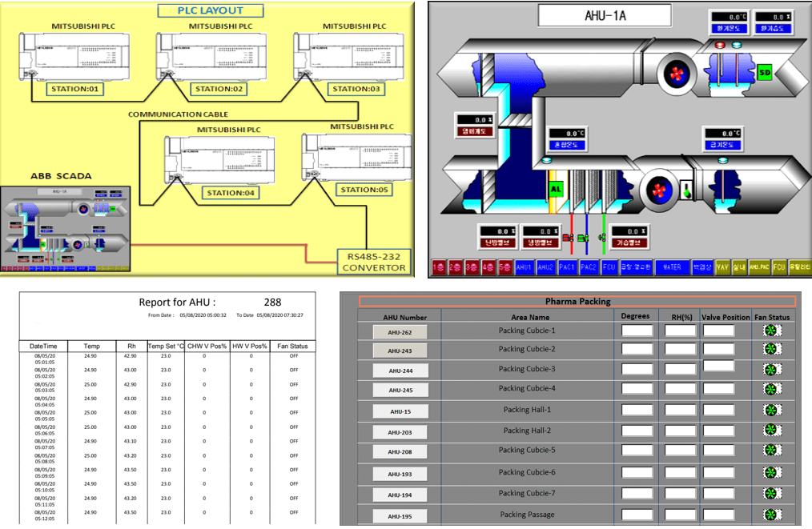Click the fan status icon for AHU-208
The image size is (812, 529).
pyautogui.click(x=772, y=451)
